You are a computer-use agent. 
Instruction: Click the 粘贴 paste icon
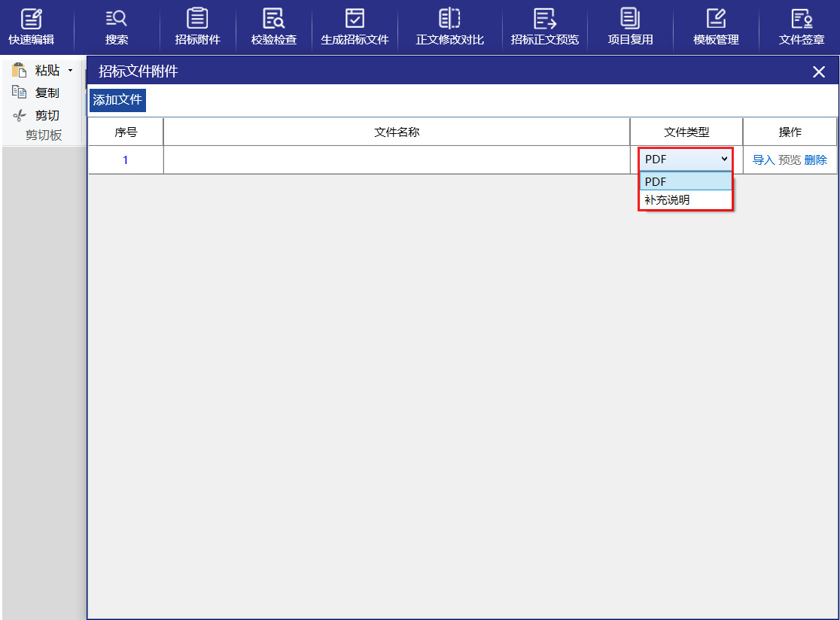click(x=20, y=70)
